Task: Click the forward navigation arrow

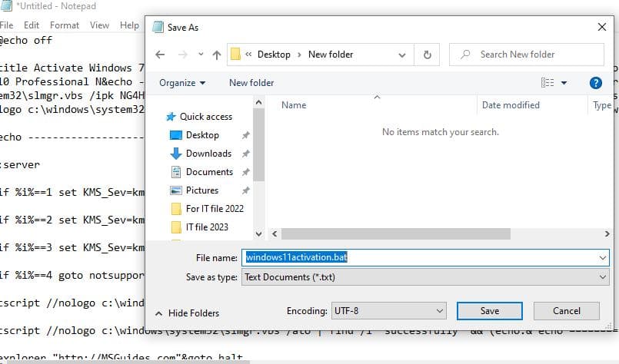Action: [182, 55]
